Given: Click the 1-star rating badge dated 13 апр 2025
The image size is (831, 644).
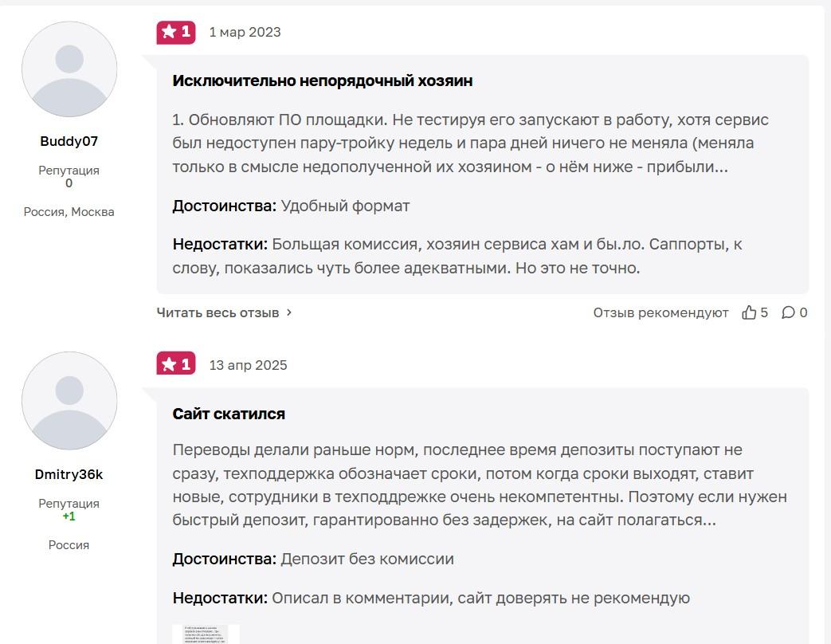Looking at the screenshot, I should 176,364.
